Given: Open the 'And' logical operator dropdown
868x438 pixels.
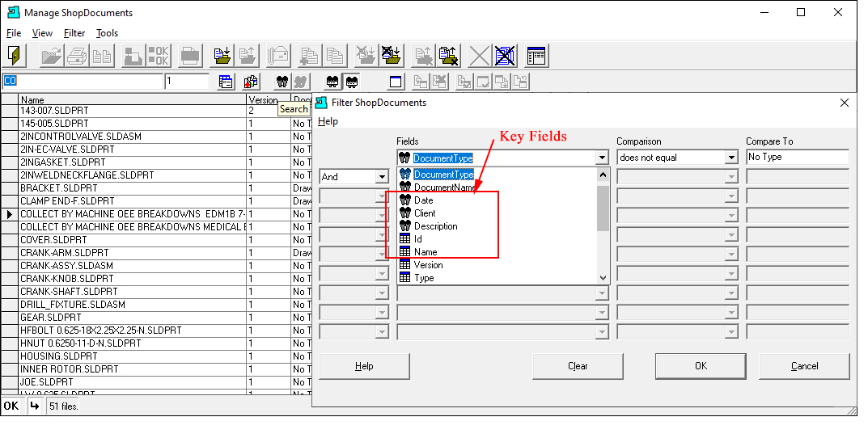Looking at the screenshot, I should click(x=382, y=177).
